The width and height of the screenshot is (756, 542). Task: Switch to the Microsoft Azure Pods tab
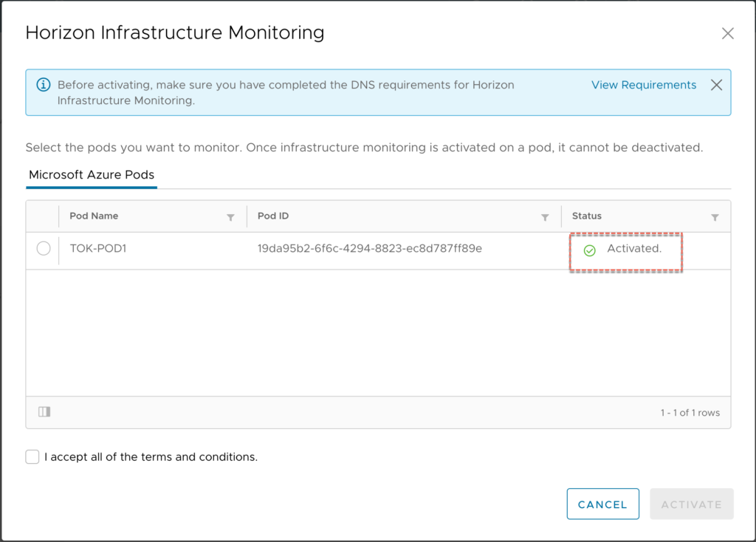92,175
